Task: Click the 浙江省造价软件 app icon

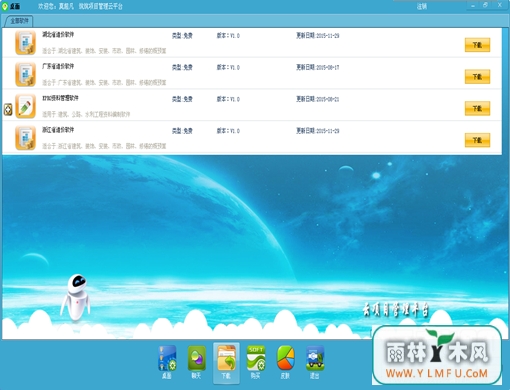Action: click(25, 138)
